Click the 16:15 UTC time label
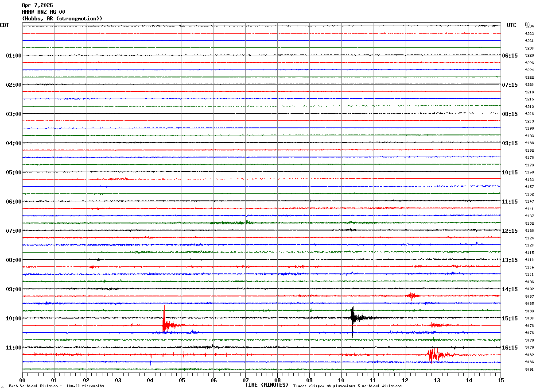 coord(510,348)
